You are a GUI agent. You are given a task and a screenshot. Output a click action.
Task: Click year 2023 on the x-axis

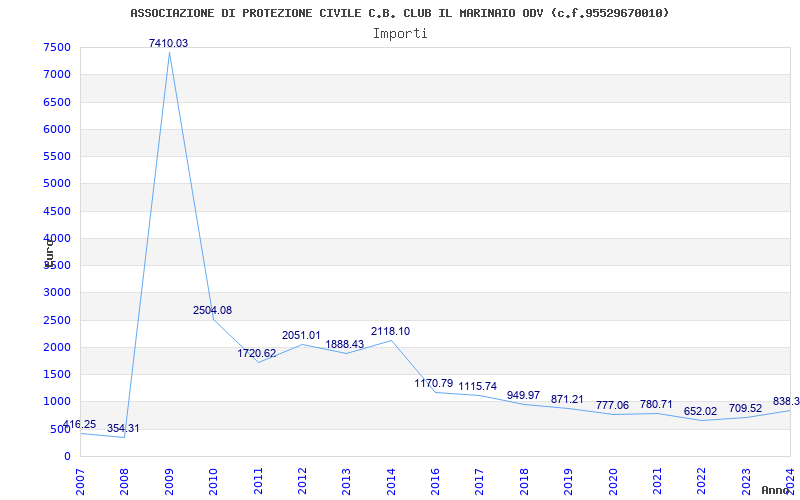tap(745, 478)
